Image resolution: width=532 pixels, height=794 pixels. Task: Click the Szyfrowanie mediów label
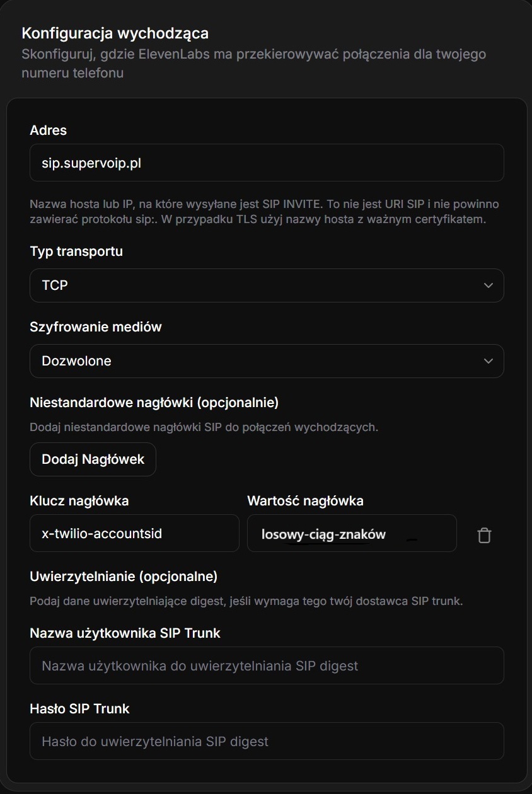(x=96, y=326)
